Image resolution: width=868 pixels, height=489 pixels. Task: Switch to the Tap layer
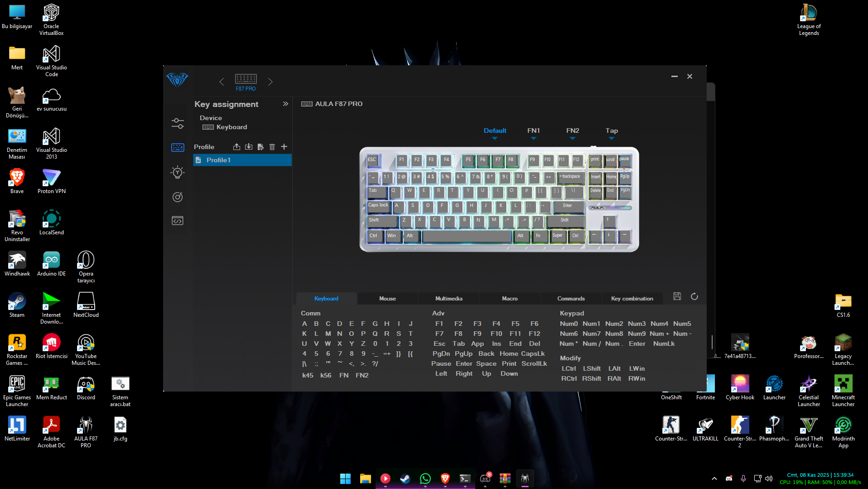pyautogui.click(x=612, y=131)
